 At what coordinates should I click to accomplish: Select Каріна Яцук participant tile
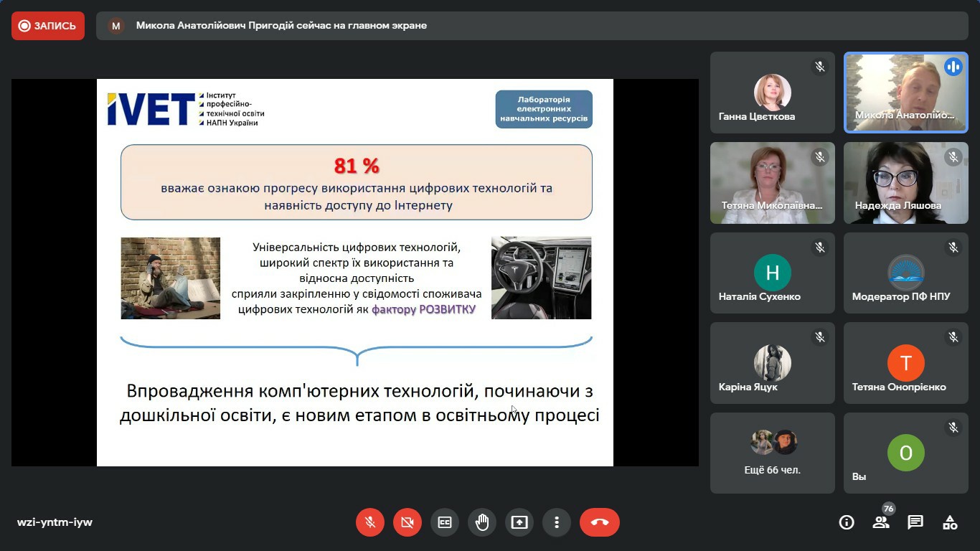click(x=773, y=363)
